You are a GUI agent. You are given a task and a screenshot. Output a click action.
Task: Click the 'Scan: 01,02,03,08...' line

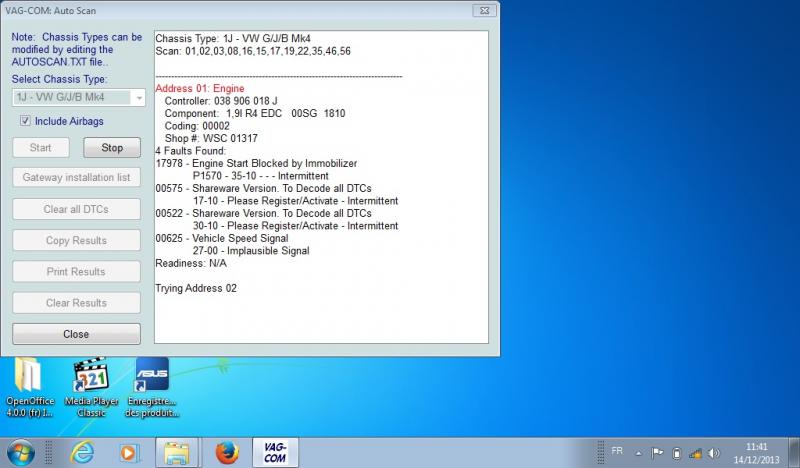253,51
